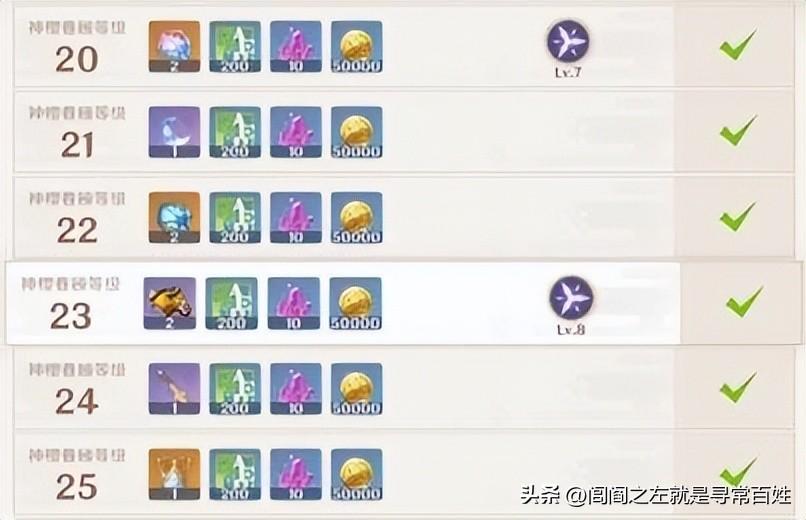Select the level 21 50000 Mora coin
Screen dimensions: 806x520
pyautogui.click(x=357, y=132)
